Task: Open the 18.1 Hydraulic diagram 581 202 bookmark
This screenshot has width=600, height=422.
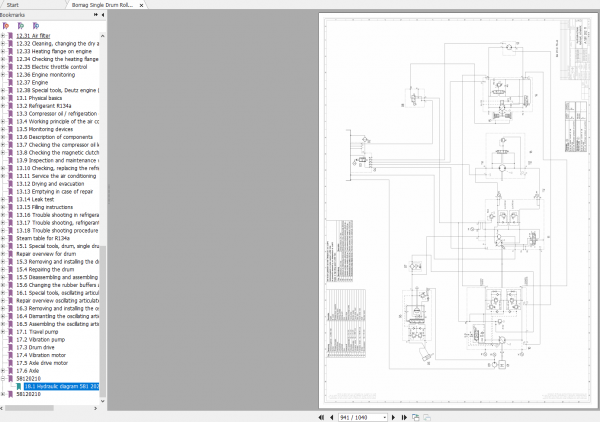Action: [x=61, y=386]
